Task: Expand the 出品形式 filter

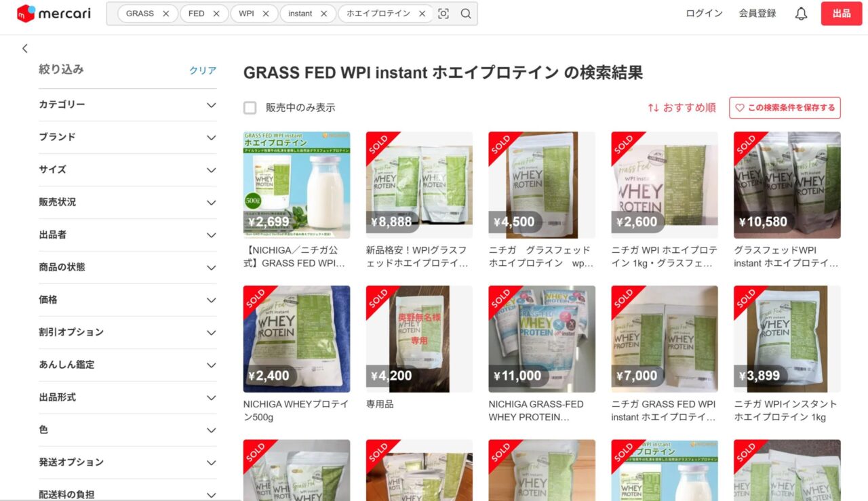Action: point(127,398)
